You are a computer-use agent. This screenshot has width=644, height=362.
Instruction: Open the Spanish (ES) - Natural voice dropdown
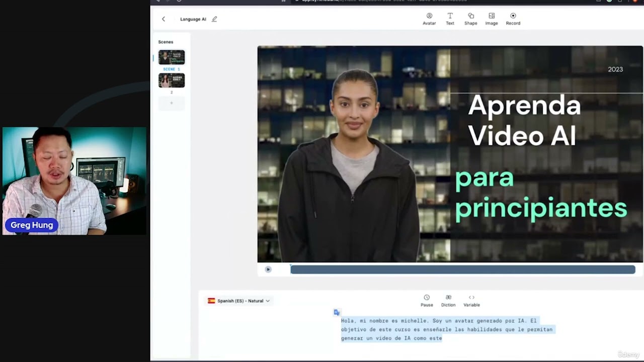(x=239, y=301)
